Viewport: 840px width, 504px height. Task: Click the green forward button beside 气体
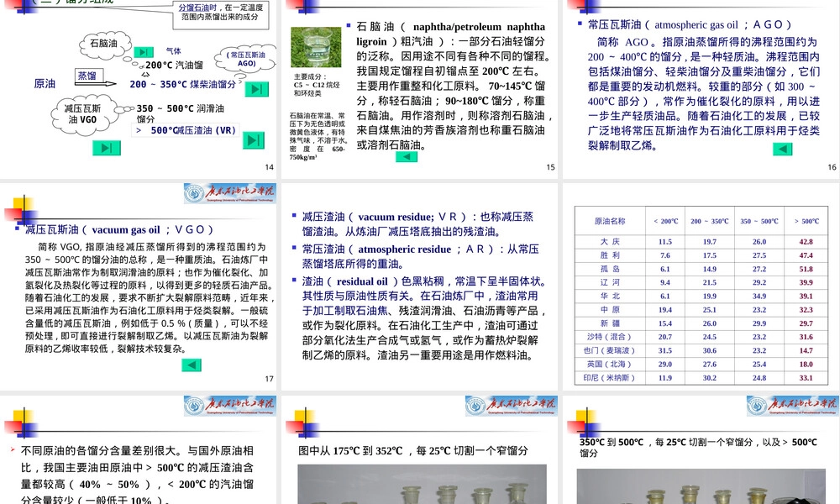144,52
